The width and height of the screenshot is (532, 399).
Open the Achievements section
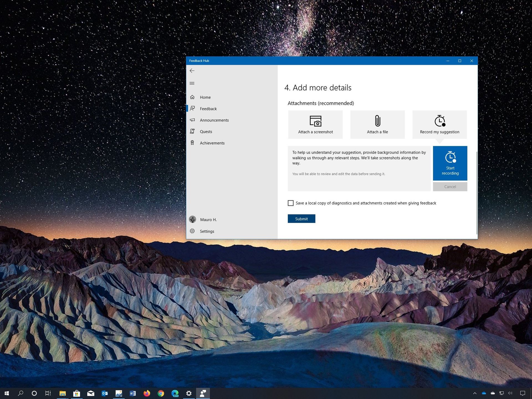coord(212,143)
